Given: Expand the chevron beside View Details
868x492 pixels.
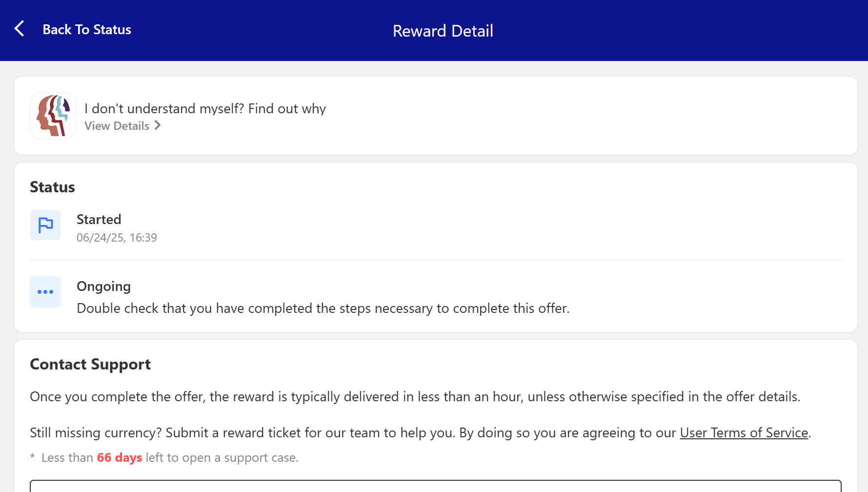Looking at the screenshot, I should point(158,125).
